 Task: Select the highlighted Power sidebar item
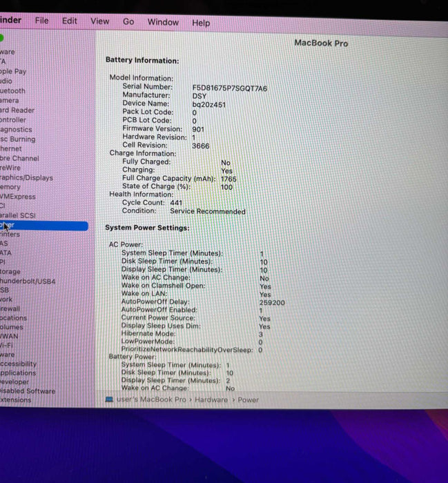click(43, 226)
